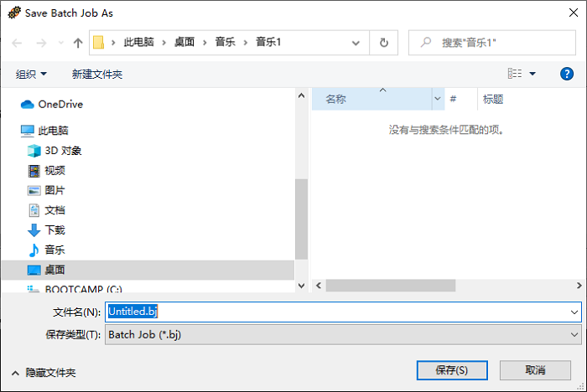This screenshot has height=392, width=587.
Task: Select OneDrive in the navigation tree
Action: (x=52, y=105)
